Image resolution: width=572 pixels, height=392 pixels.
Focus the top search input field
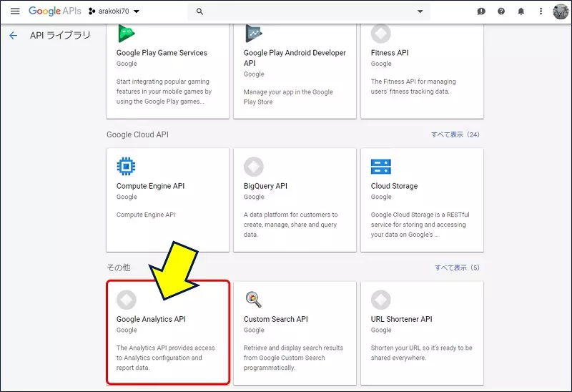(x=309, y=11)
